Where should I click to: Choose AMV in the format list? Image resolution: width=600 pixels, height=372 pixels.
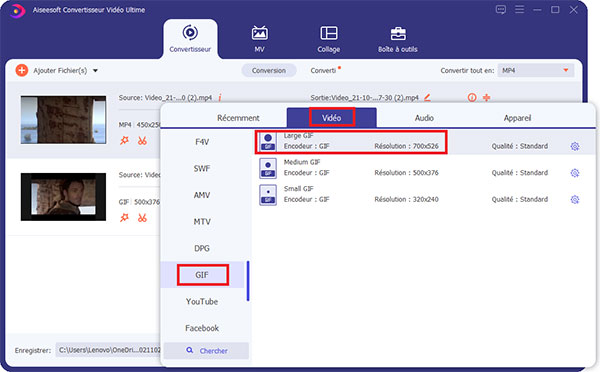(202, 195)
